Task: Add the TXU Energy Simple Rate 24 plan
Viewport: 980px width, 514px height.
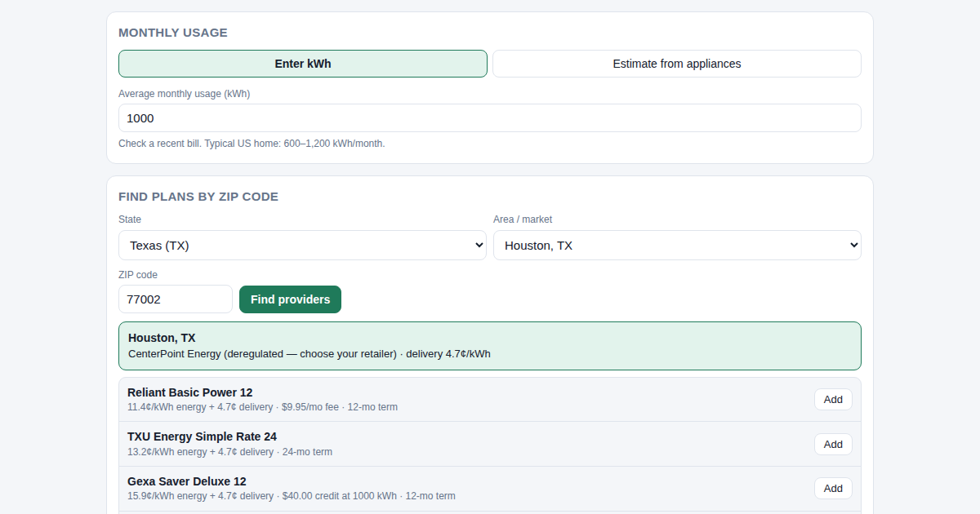Action: pyautogui.click(x=833, y=444)
